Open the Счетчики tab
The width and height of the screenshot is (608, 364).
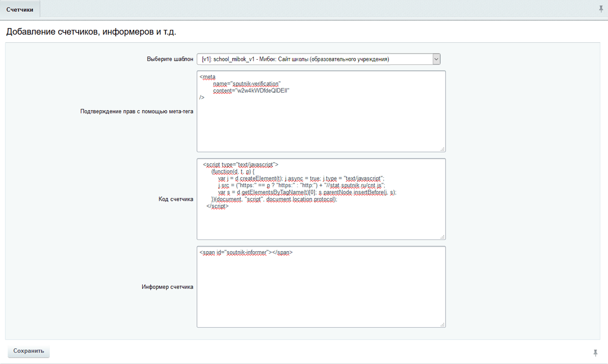point(20,9)
